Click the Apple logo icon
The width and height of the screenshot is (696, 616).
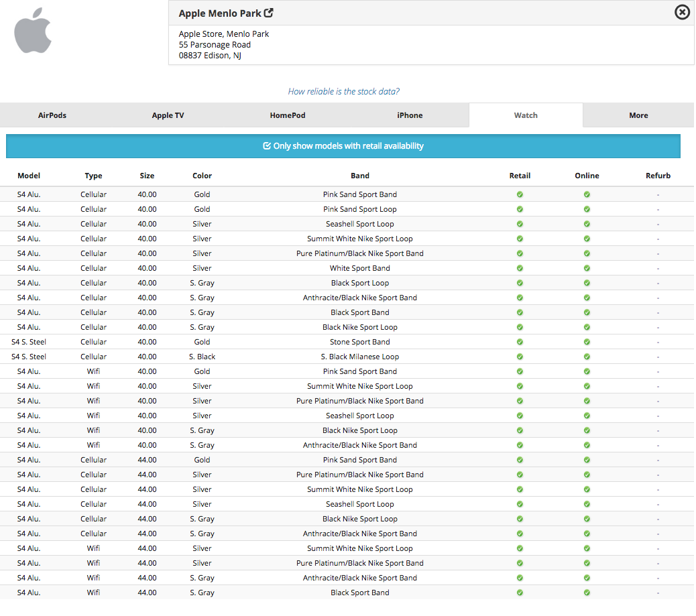pyautogui.click(x=33, y=30)
